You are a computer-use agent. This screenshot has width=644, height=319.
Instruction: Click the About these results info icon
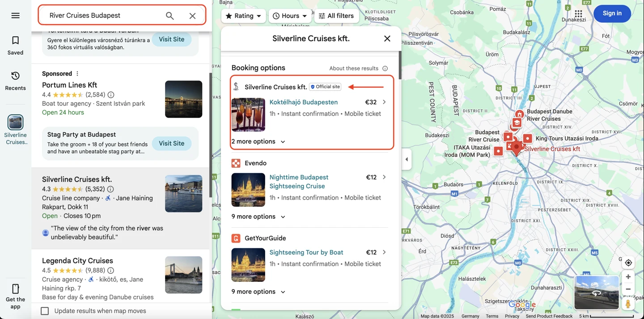(x=385, y=68)
